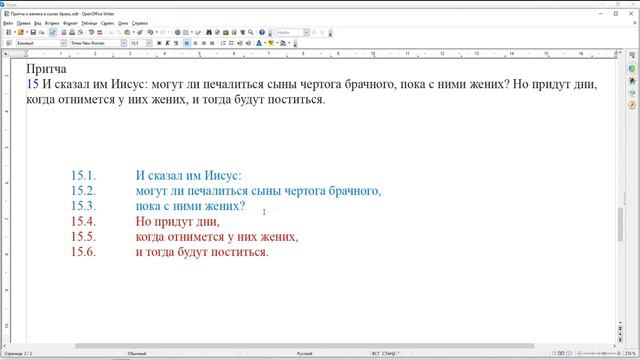Expand the Insert Table dropdown arrow
The height and width of the screenshot is (360, 640).
pos(192,32)
